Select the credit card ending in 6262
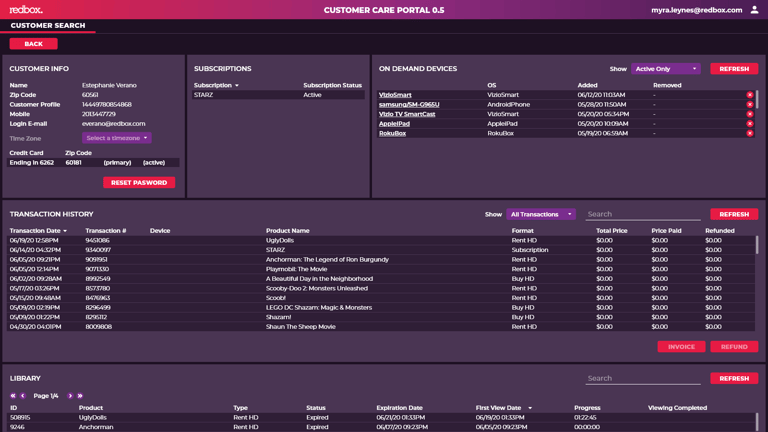This screenshot has height=432, width=768. pyautogui.click(x=93, y=163)
